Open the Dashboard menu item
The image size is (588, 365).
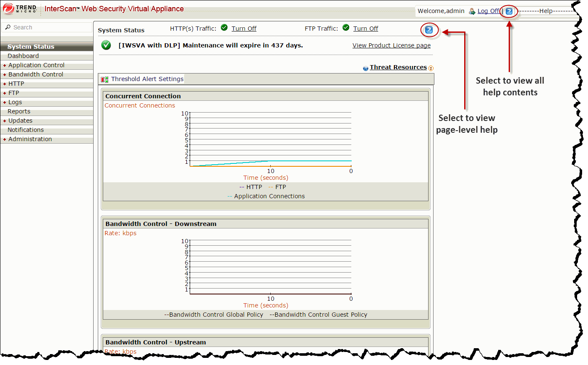click(x=23, y=56)
